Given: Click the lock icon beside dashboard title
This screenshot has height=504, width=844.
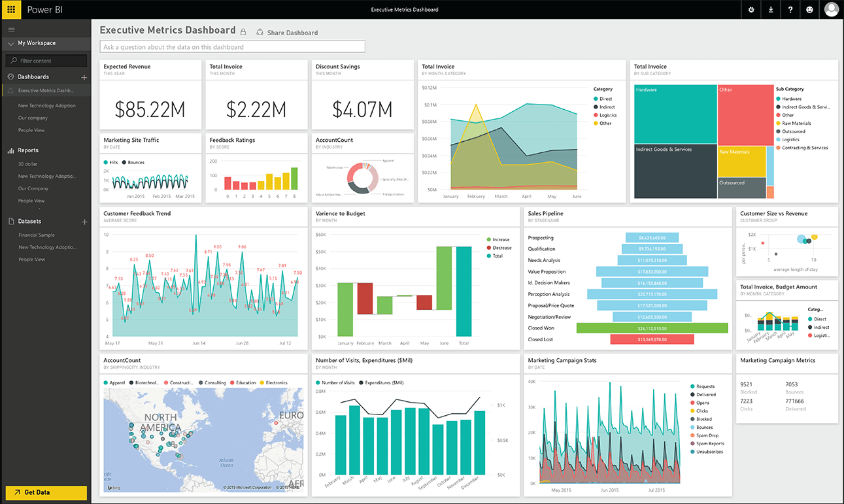Looking at the screenshot, I should pyautogui.click(x=243, y=31).
